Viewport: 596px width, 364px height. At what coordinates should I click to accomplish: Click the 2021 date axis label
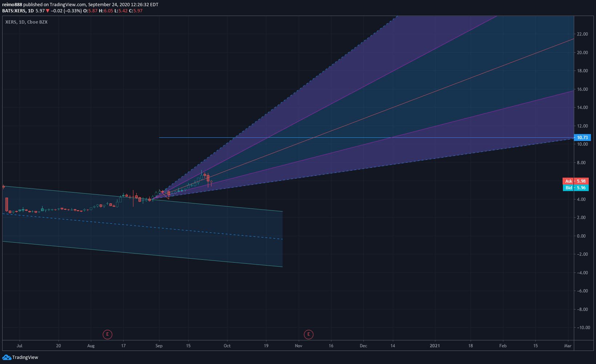pos(435,345)
